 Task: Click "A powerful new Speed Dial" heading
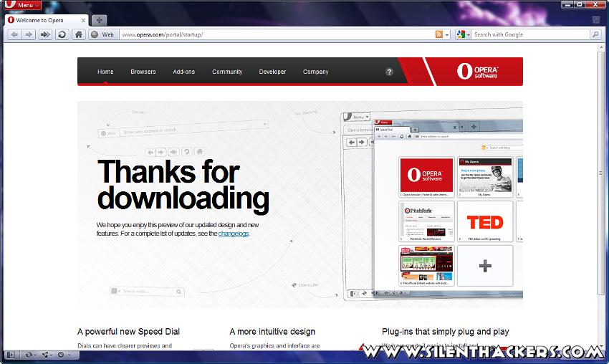coord(128,332)
